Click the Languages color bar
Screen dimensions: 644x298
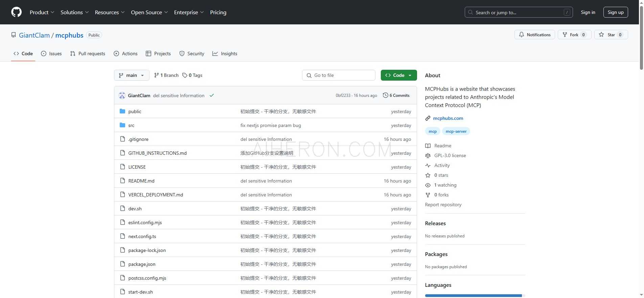[x=475, y=296]
